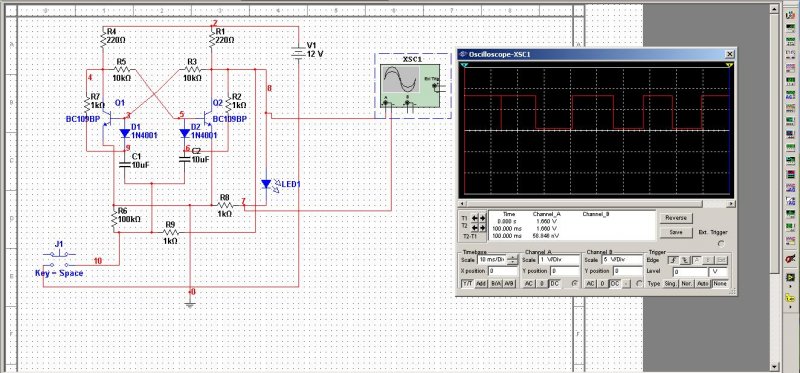Toggle DC coupling for Channel A
The image size is (800, 373).
point(554,284)
